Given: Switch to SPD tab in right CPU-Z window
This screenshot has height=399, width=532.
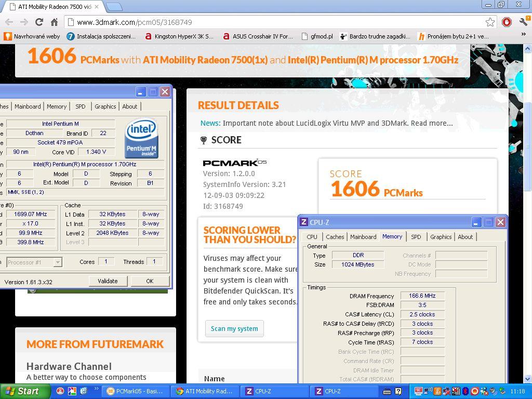Looking at the screenshot, I should (416, 237).
